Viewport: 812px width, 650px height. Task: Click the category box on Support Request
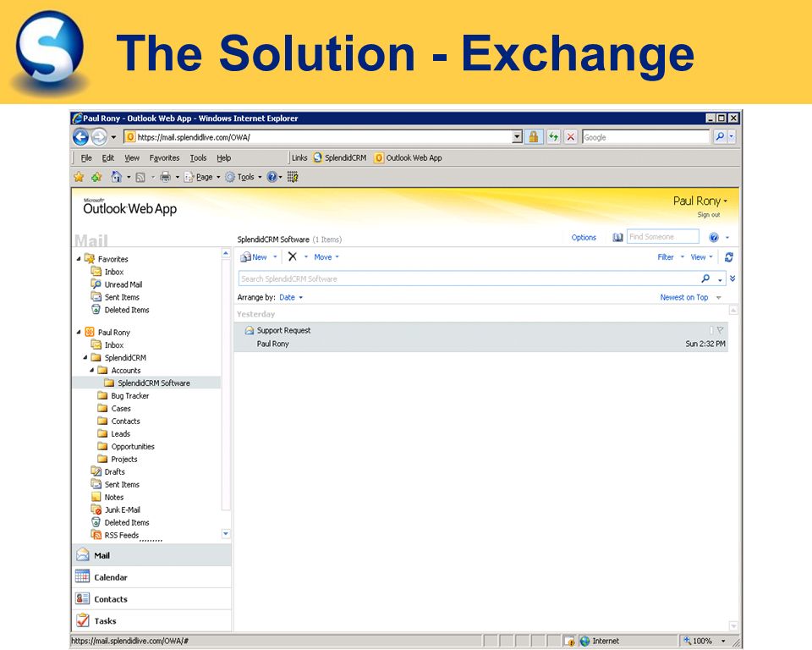[x=711, y=330]
